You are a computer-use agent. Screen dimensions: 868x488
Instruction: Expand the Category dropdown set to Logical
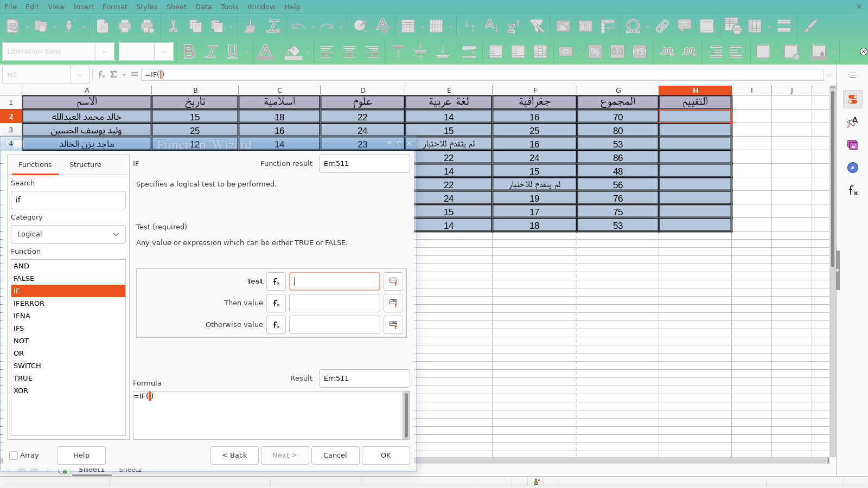click(x=68, y=234)
